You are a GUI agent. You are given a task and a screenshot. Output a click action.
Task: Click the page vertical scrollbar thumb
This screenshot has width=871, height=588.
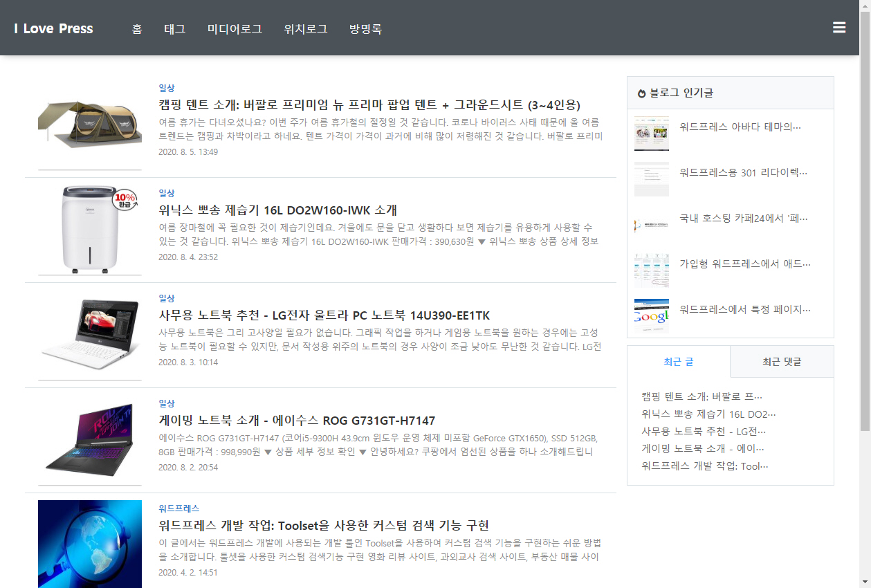865,221
